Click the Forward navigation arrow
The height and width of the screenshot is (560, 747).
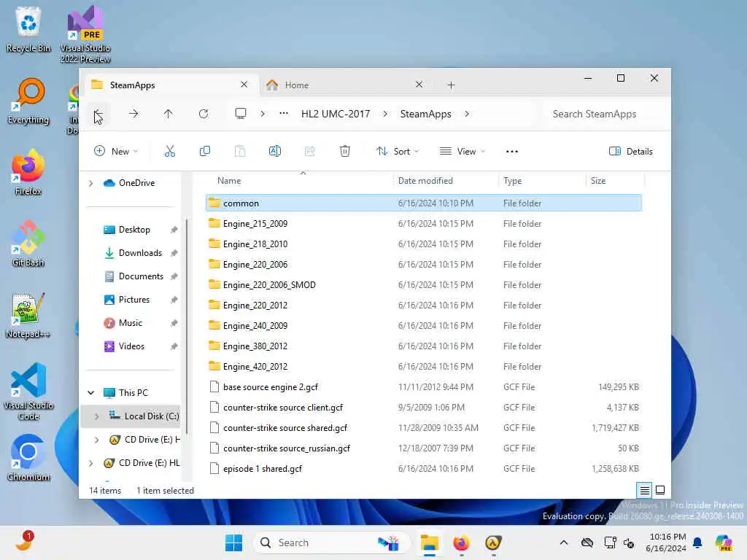pos(133,114)
